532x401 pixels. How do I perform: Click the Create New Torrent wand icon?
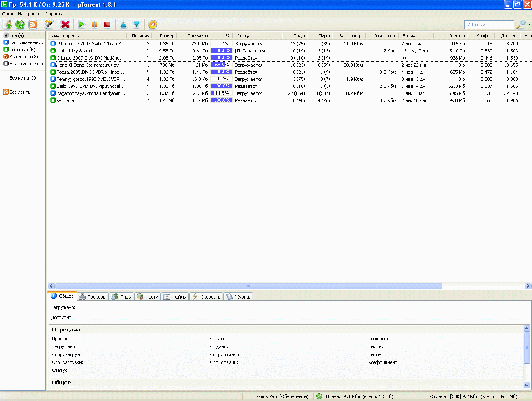tap(49, 25)
